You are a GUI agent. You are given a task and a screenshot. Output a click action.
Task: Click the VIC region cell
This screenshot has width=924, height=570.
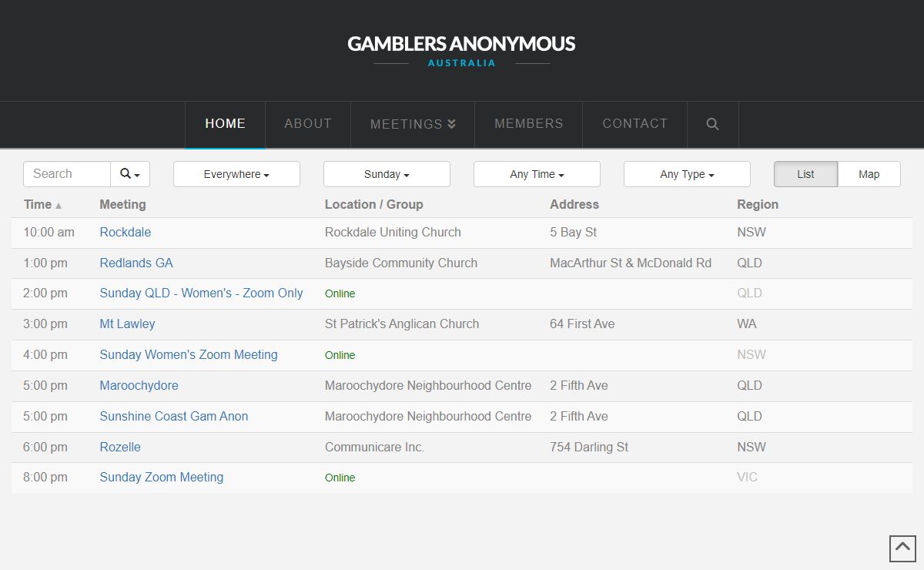(x=747, y=477)
